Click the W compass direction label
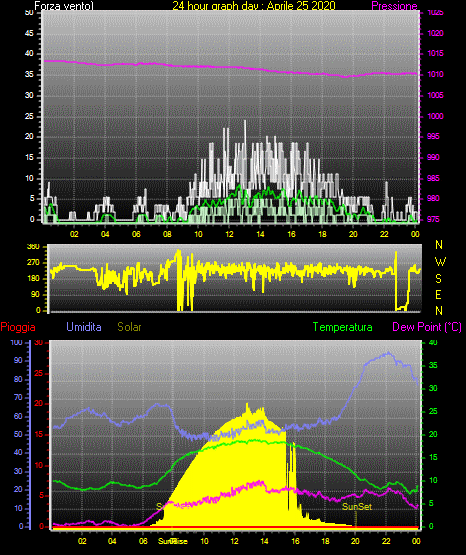The width and height of the screenshot is (466, 555). [440, 262]
